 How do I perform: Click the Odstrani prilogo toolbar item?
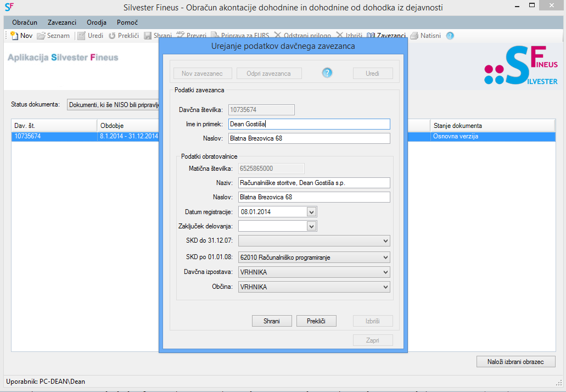pos(302,35)
